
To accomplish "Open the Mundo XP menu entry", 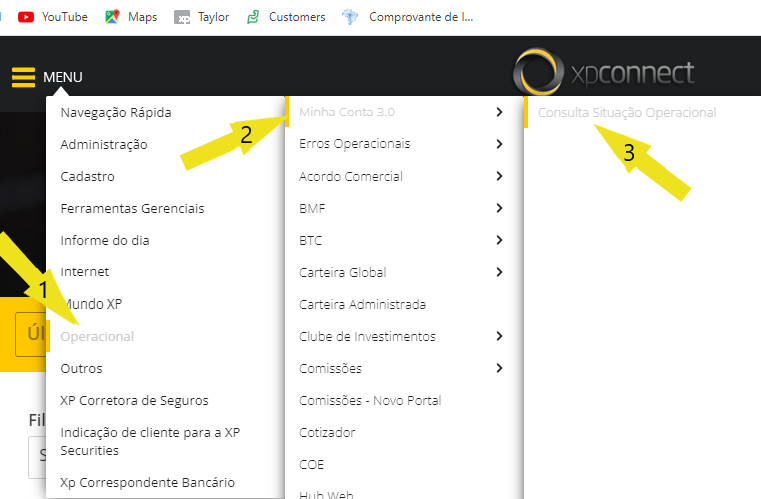I will click(x=91, y=304).
